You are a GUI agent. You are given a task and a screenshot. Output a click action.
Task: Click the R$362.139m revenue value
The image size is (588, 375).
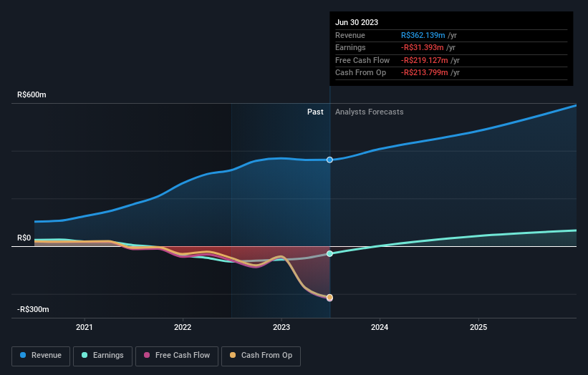tap(423, 35)
